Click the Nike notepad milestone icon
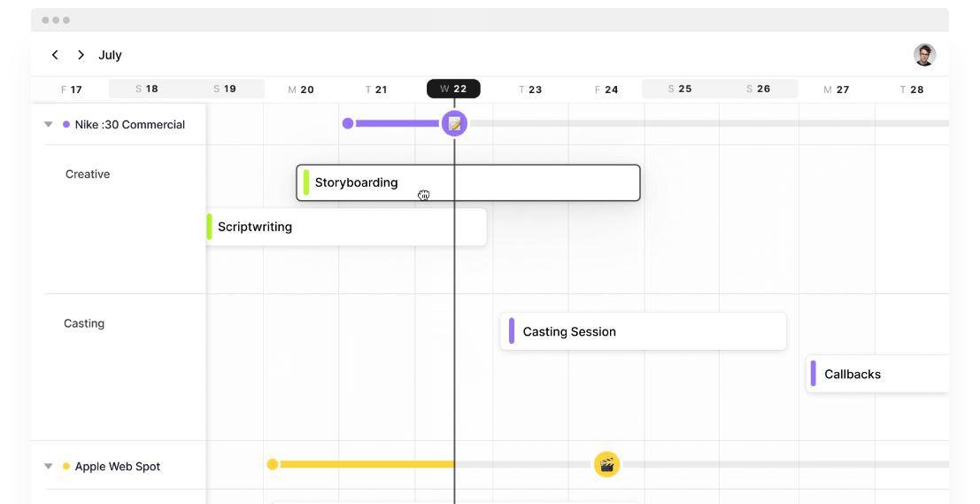Viewport: 980px width, 504px height. [x=454, y=123]
